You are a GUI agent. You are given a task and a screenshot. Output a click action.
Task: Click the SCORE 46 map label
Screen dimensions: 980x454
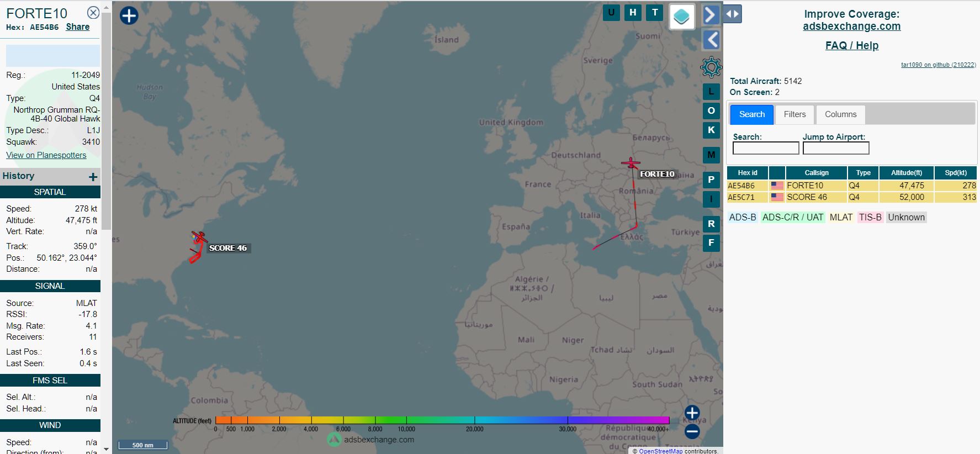(x=228, y=248)
